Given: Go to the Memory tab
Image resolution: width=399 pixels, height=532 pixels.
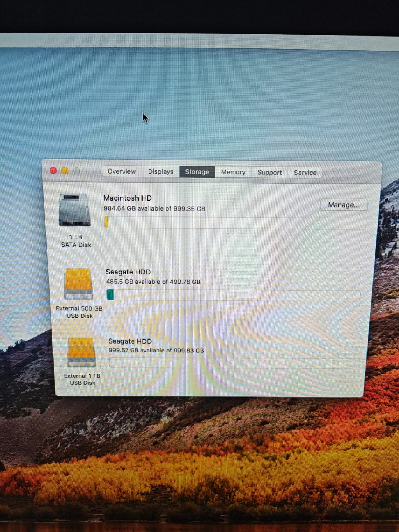Looking at the screenshot, I should pyautogui.click(x=233, y=172).
